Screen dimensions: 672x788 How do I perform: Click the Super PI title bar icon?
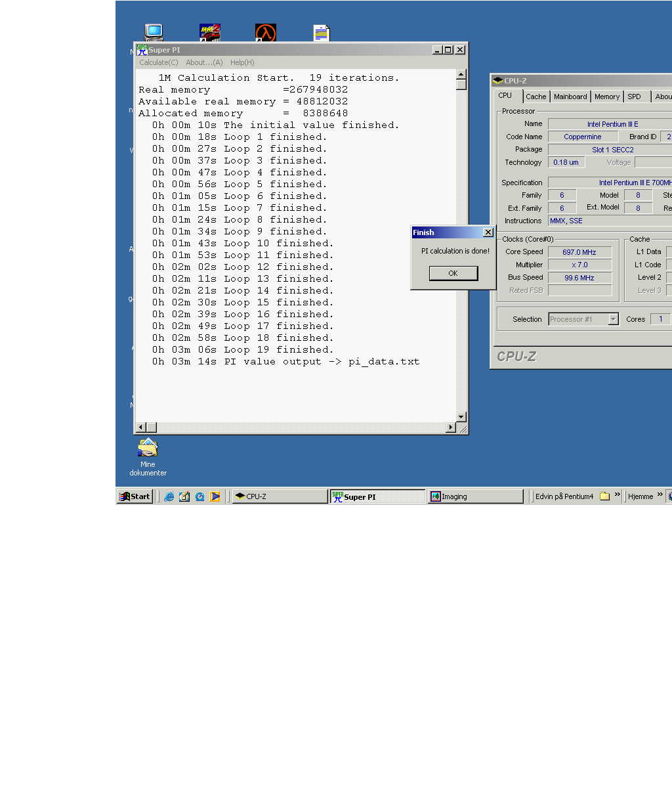pyautogui.click(x=142, y=49)
